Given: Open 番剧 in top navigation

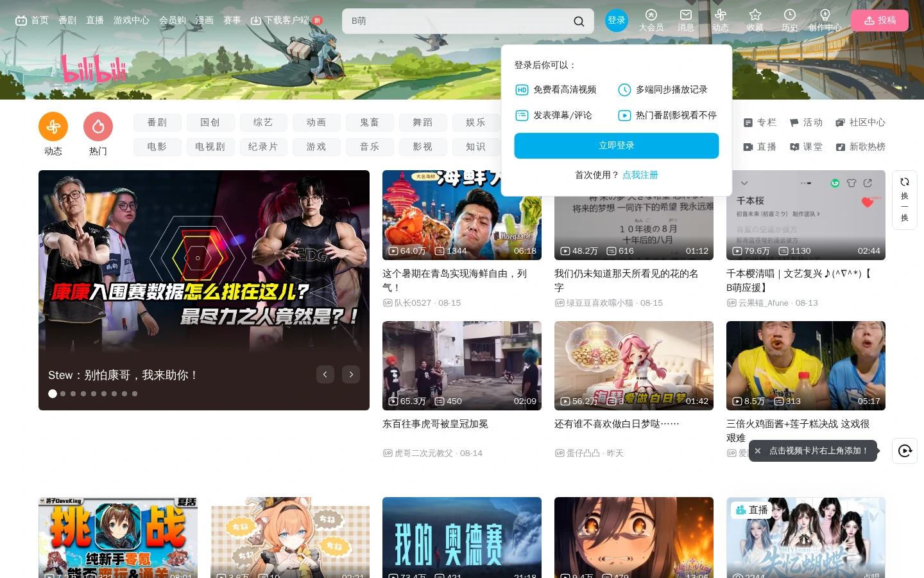Looking at the screenshot, I should 67,21.
